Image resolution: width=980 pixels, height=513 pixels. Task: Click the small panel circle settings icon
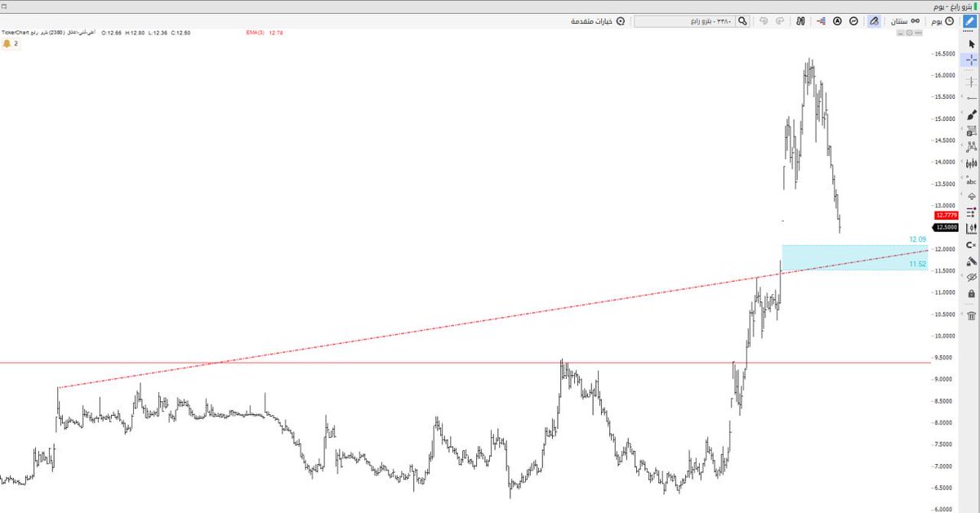[909, 33]
